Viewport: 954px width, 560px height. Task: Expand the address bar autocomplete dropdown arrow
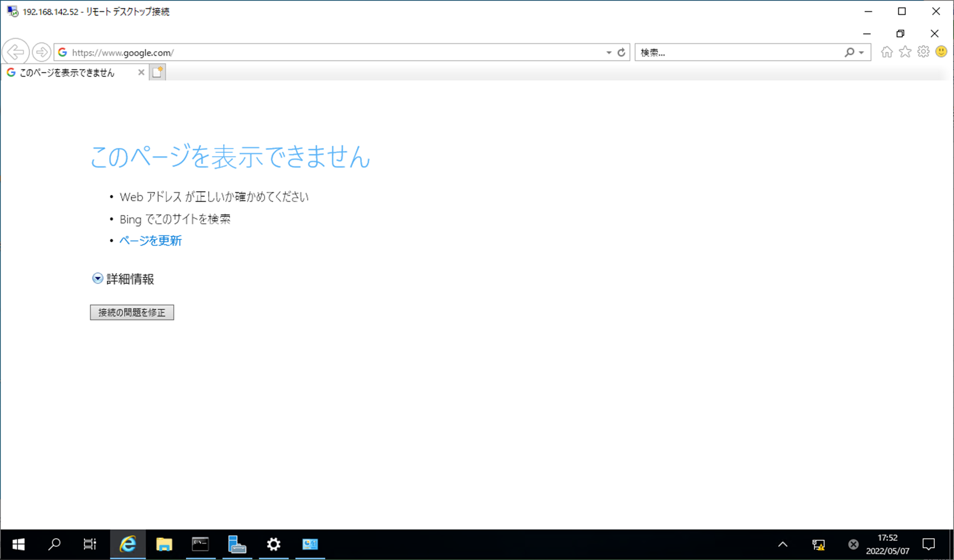609,52
